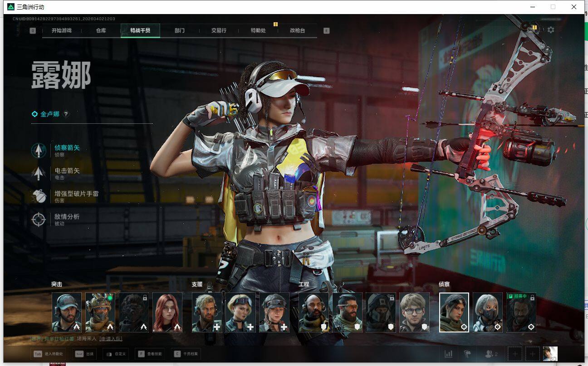Viewport: 588px width, 366px height.
Task: Choose the bearded cap-wearing assault operator portrait
Action: (67, 312)
